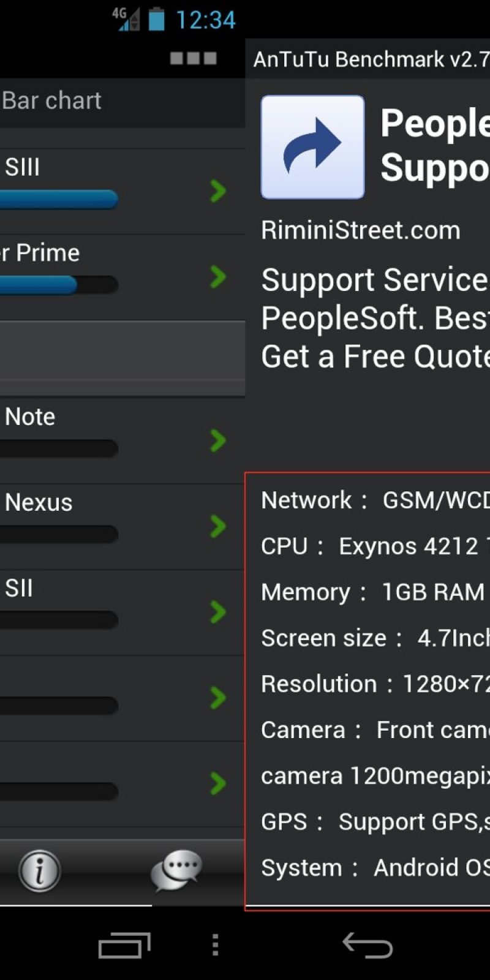Open the Nexus entry green chevron

tap(217, 526)
